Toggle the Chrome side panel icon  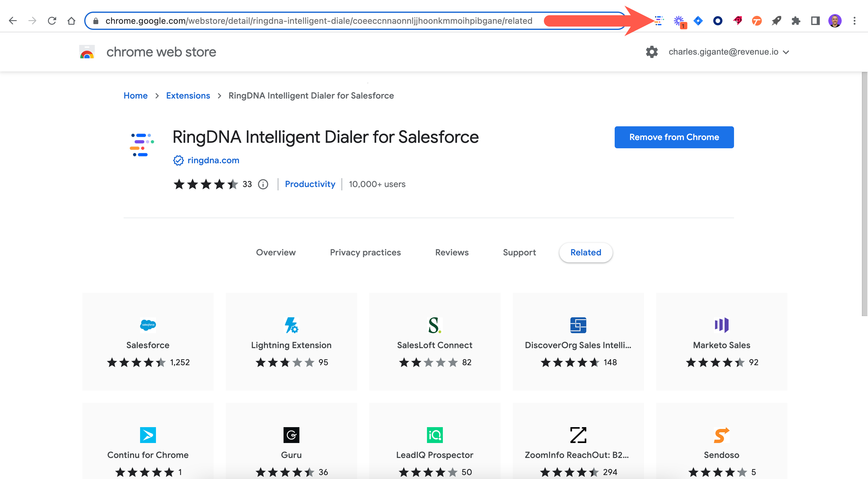[x=815, y=21]
